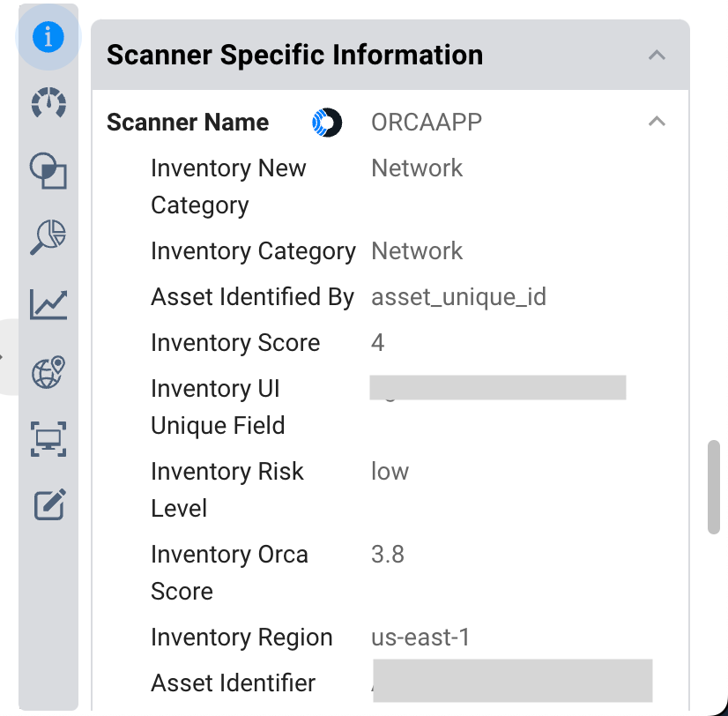728x716 pixels.
Task: Click the side panel collapse handle
Action: pyautogui.click(x=8, y=357)
